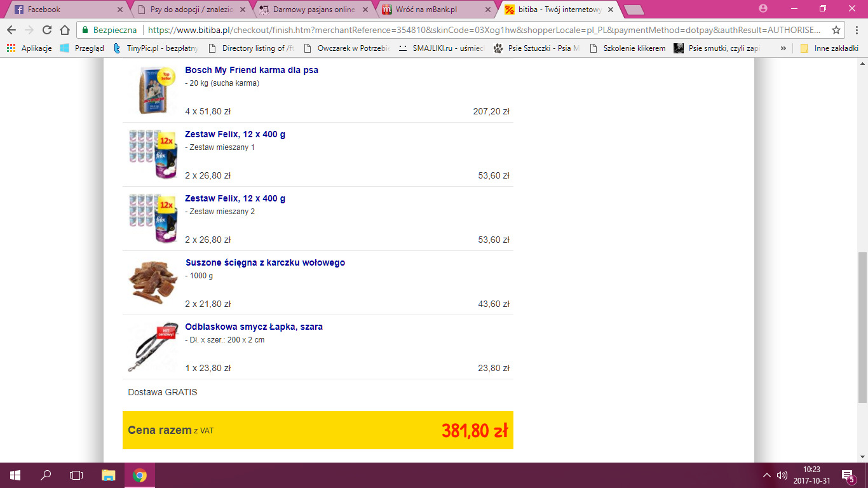Close the mBank.pl tab

(x=488, y=10)
